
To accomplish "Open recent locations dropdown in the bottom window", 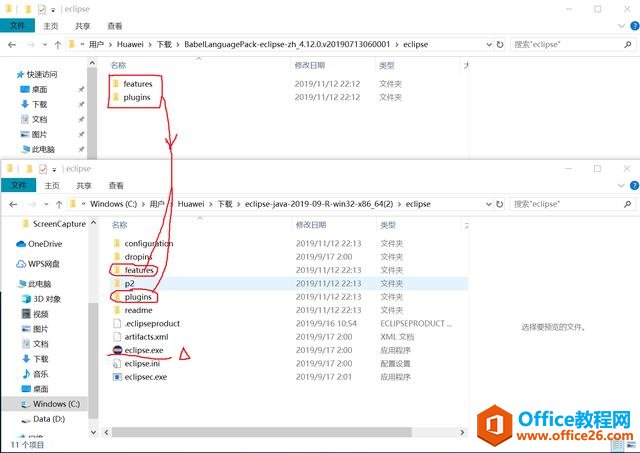I will [x=46, y=204].
